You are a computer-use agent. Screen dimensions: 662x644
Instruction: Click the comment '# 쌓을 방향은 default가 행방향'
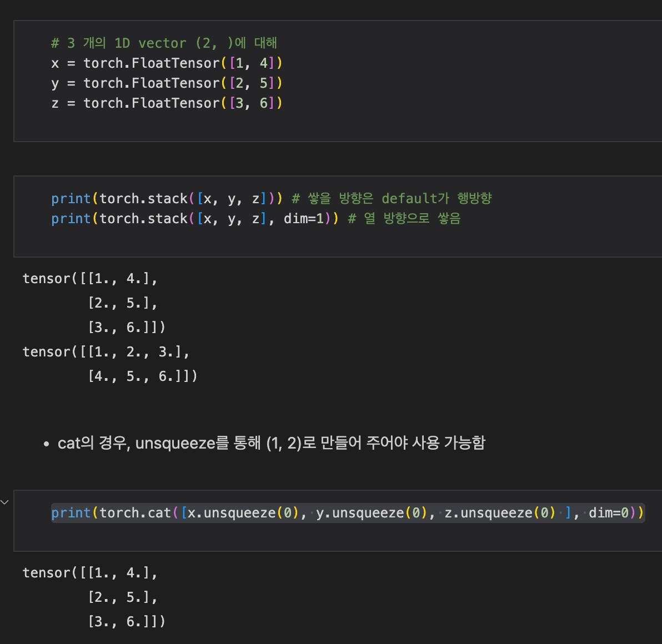(392, 198)
